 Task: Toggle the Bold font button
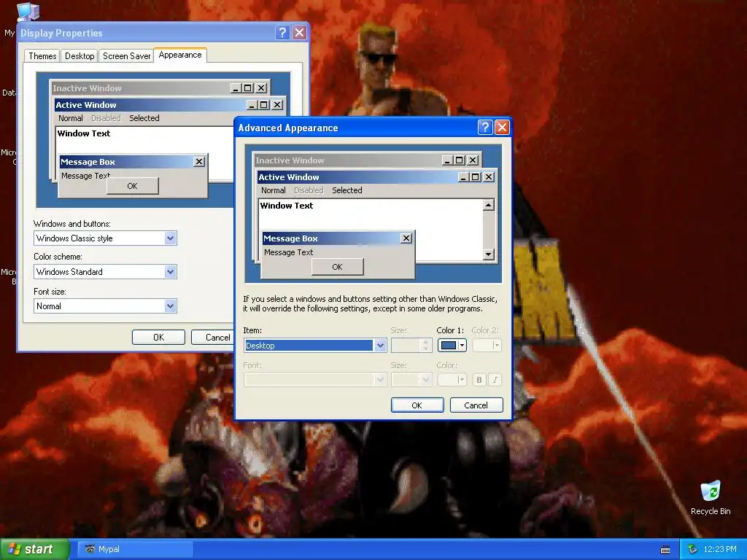(479, 379)
